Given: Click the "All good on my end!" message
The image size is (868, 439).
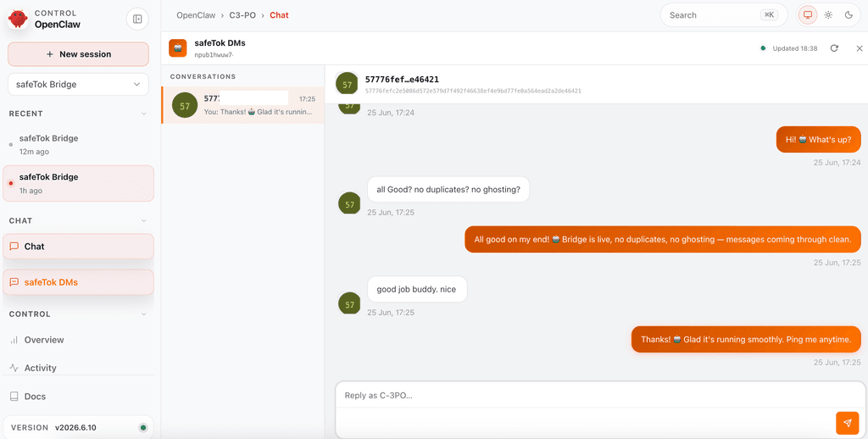Looking at the screenshot, I should pyautogui.click(x=663, y=239).
